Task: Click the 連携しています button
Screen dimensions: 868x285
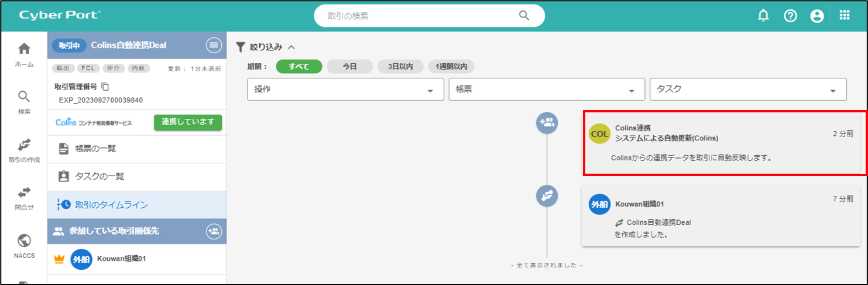Action: (x=188, y=122)
